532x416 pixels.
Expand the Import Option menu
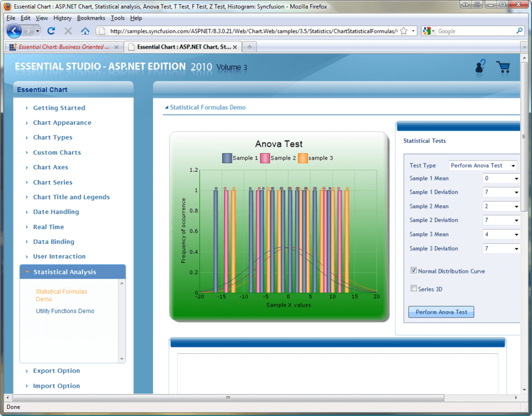56,386
